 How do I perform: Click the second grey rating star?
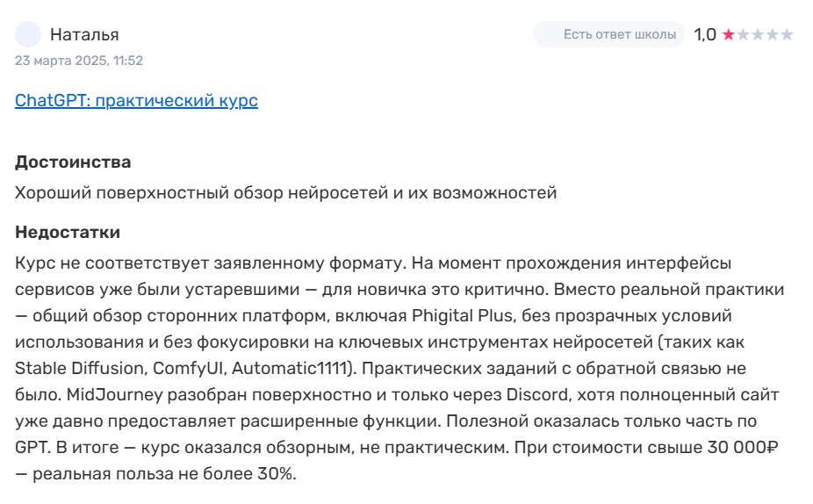[743, 35]
